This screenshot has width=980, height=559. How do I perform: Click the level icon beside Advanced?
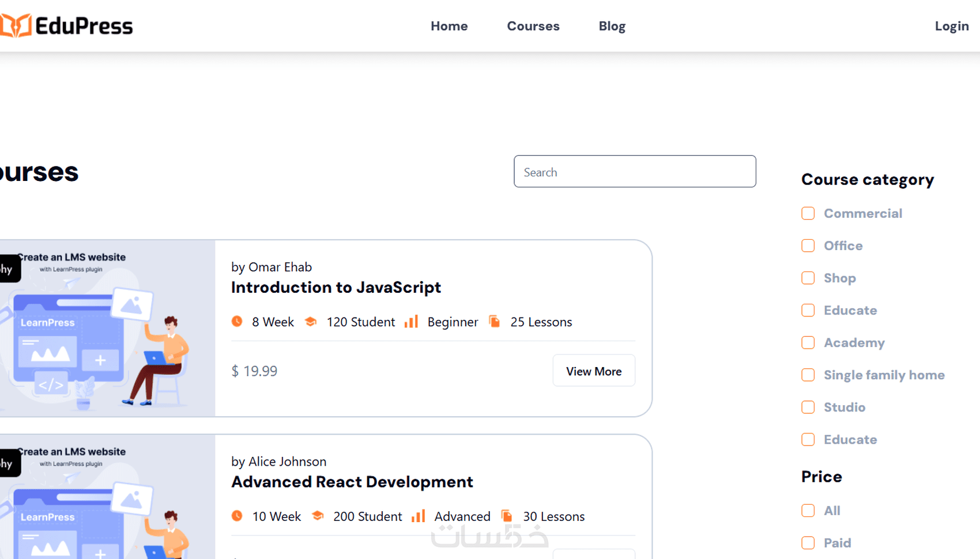pyautogui.click(x=419, y=516)
